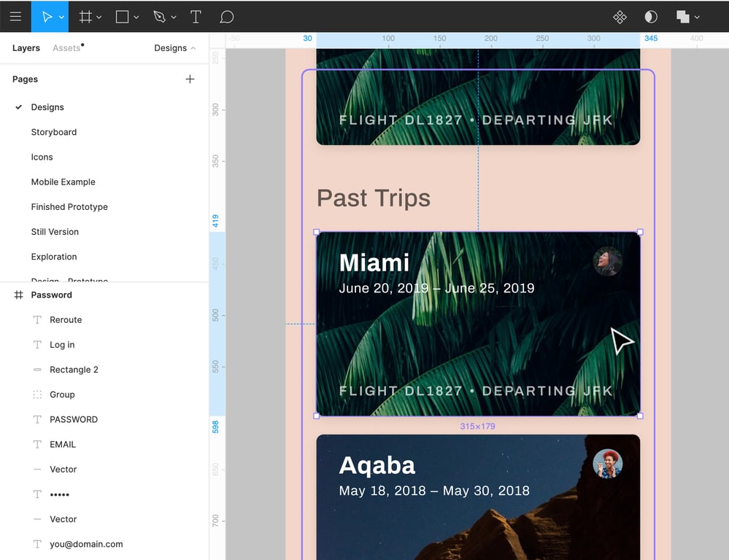Select the Frame tool
Viewport: 729px width, 560px height.
coord(85,16)
